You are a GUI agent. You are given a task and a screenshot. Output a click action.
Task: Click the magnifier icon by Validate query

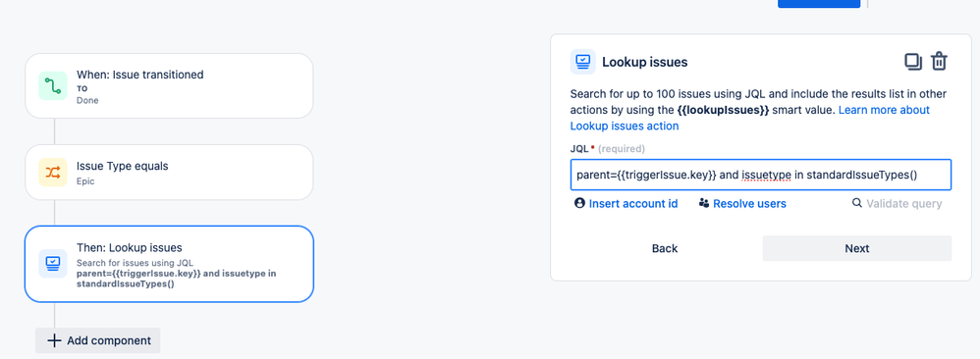[x=857, y=204]
